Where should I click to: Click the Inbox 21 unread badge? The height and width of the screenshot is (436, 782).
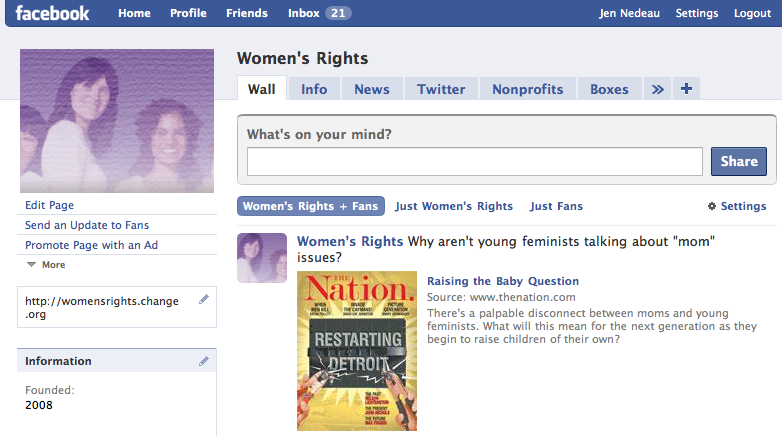(x=338, y=13)
